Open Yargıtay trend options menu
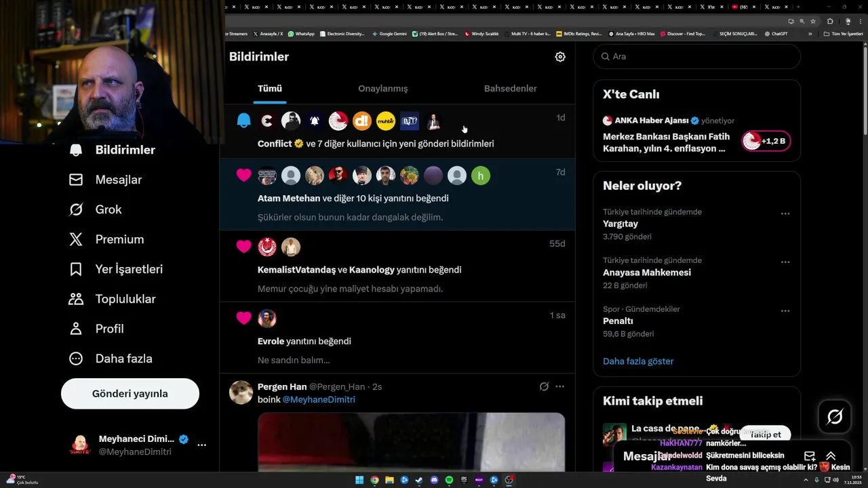Image resolution: width=868 pixels, height=488 pixels. 785,213
